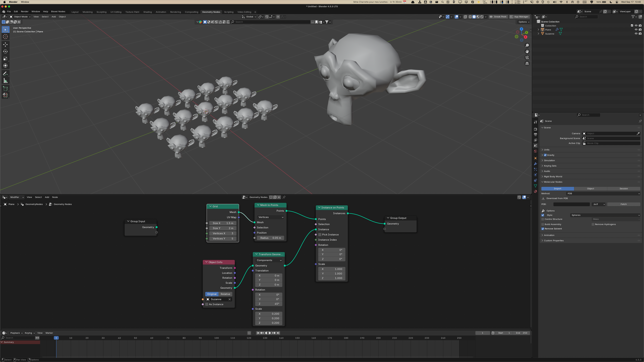The height and width of the screenshot is (362, 644).
Task: Enable the Centre Structure checkbox
Action: (543, 219)
